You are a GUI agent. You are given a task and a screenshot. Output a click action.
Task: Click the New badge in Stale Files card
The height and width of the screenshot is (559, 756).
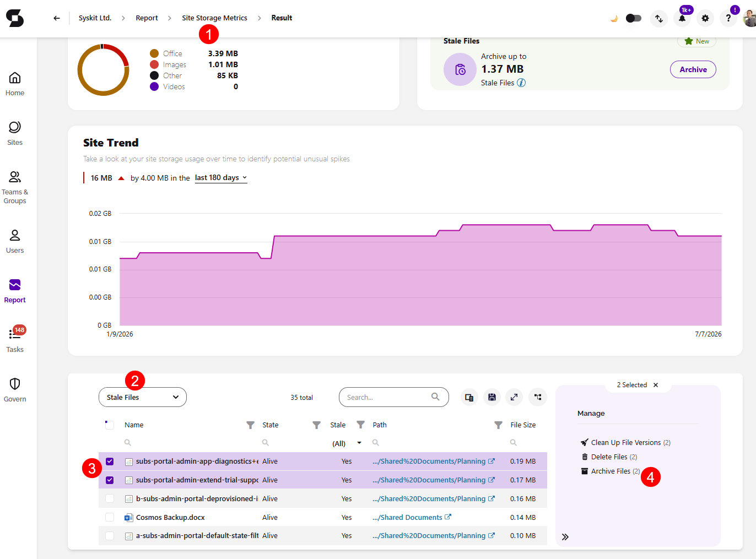point(696,41)
